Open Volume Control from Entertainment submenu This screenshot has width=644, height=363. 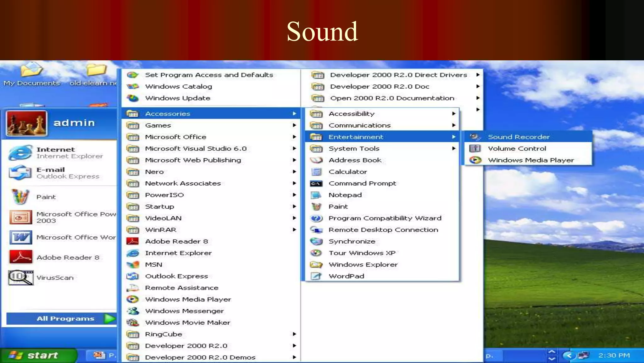[x=517, y=148]
